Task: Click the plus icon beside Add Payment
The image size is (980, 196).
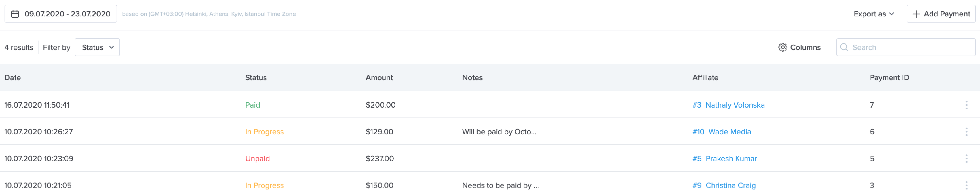Action: pyautogui.click(x=917, y=13)
